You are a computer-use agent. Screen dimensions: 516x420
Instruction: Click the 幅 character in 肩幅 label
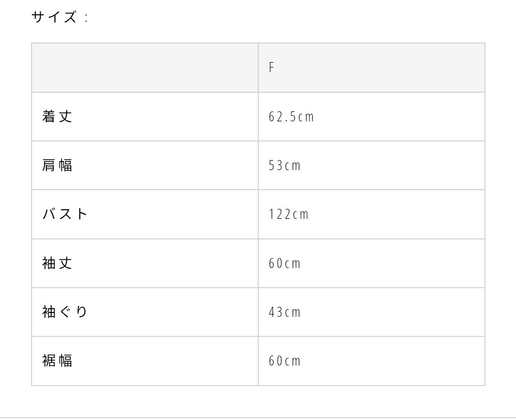[x=66, y=165]
